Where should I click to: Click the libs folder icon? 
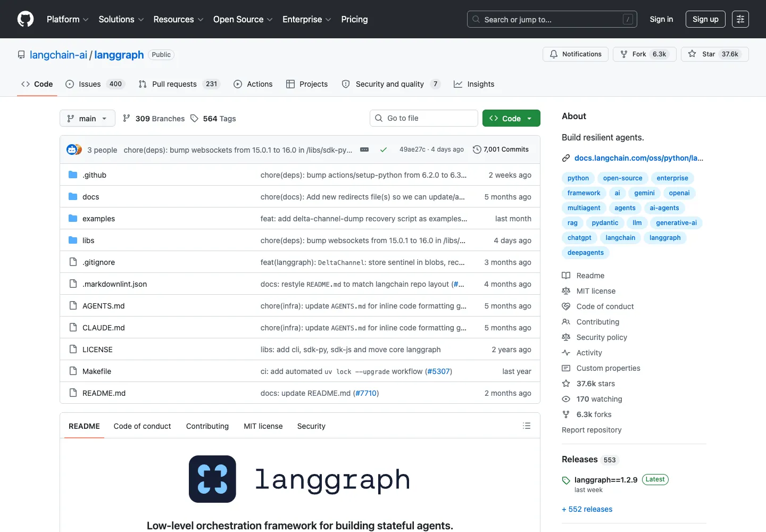tap(73, 240)
